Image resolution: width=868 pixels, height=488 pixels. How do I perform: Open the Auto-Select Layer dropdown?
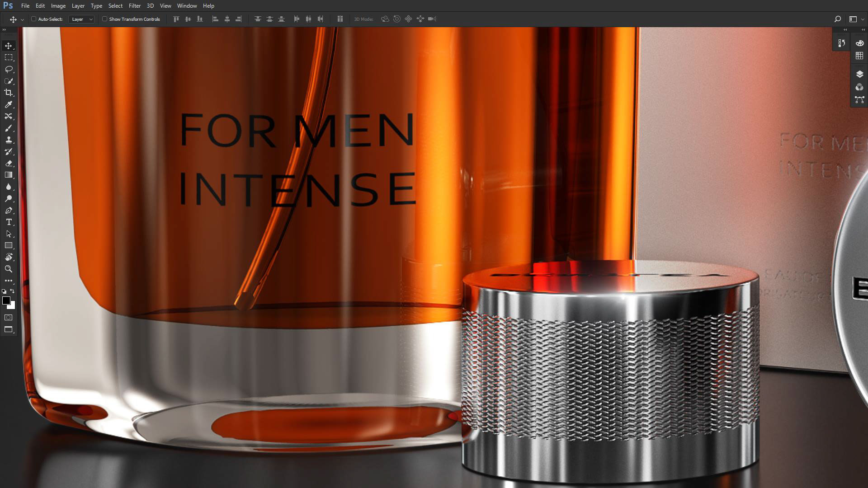82,19
